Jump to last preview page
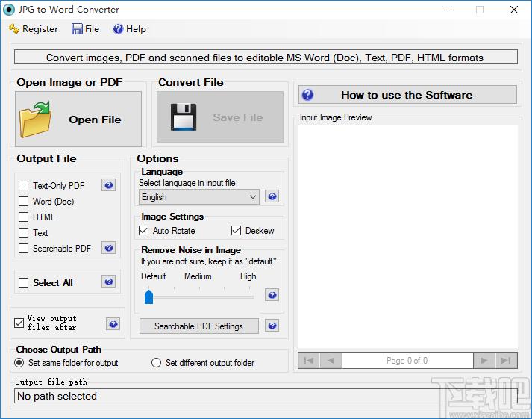 506,361
